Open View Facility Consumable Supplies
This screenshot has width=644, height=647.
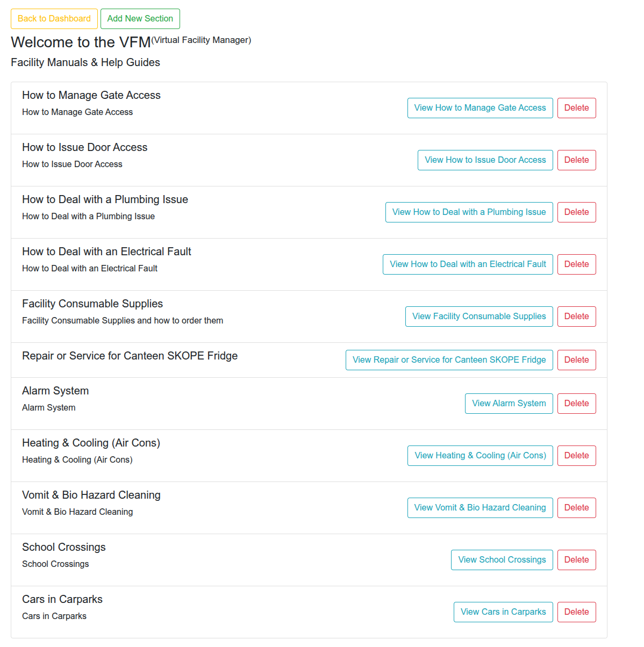click(x=479, y=317)
